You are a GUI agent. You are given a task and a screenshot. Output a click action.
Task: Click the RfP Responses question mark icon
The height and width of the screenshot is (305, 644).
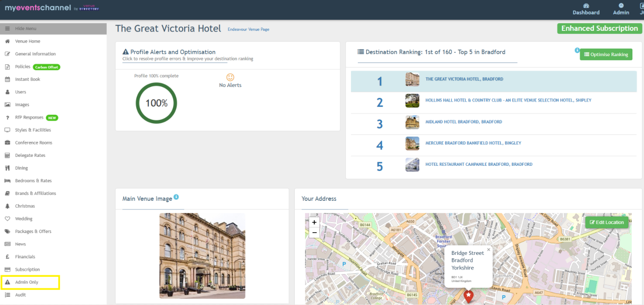click(x=7, y=117)
